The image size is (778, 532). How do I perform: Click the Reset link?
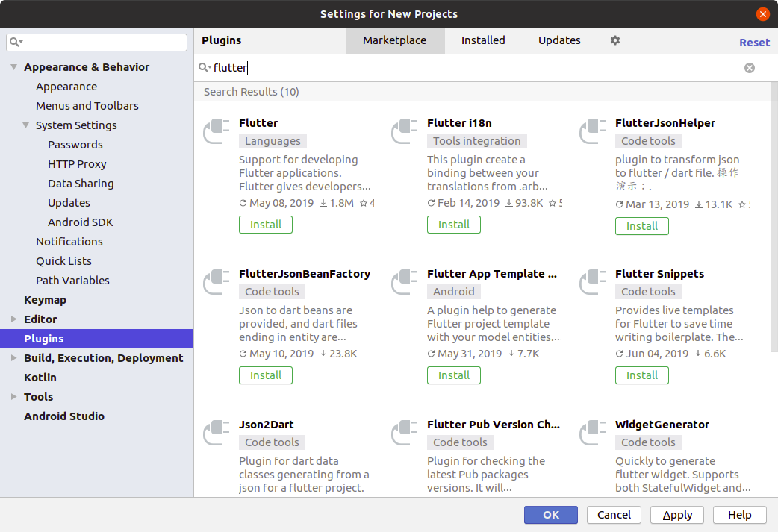754,42
